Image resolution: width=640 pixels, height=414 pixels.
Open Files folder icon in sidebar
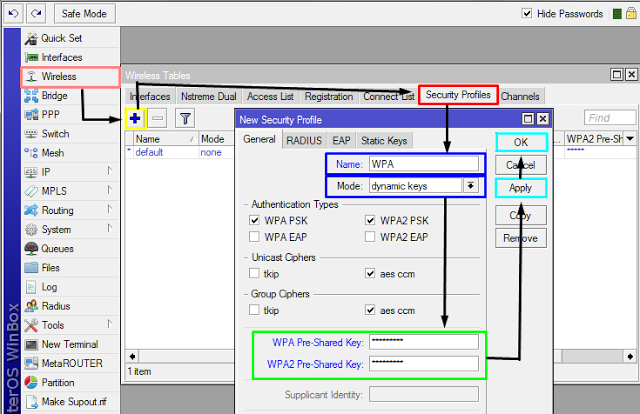click(x=31, y=268)
